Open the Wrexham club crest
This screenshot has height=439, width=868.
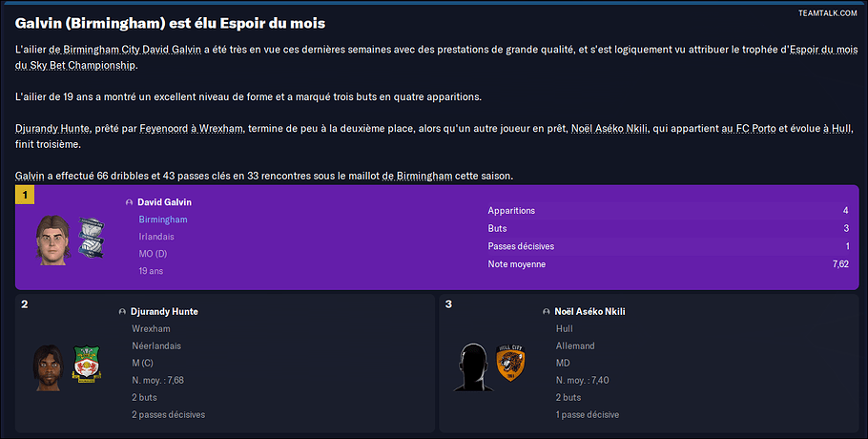click(x=87, y=364)
